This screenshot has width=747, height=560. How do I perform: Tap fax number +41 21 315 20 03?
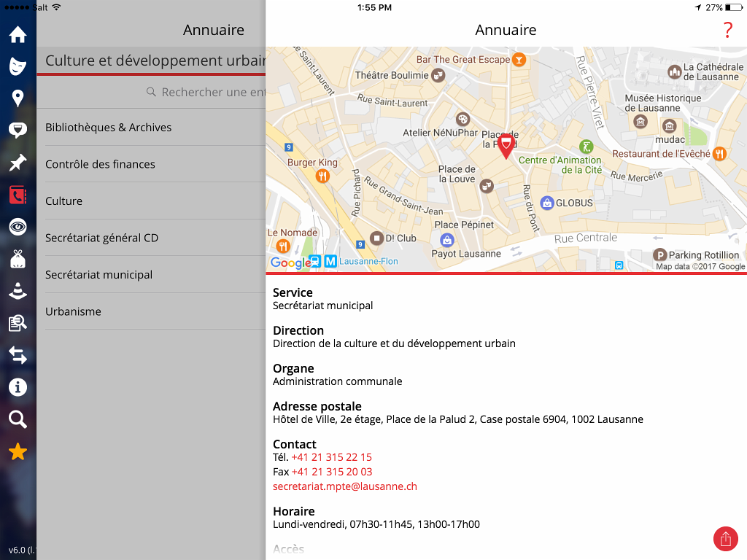(332, 472)
